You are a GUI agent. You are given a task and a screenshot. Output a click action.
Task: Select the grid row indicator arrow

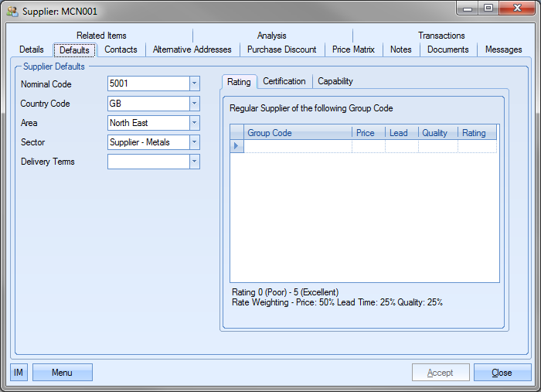pyautogui.click(x=236, y=146)
